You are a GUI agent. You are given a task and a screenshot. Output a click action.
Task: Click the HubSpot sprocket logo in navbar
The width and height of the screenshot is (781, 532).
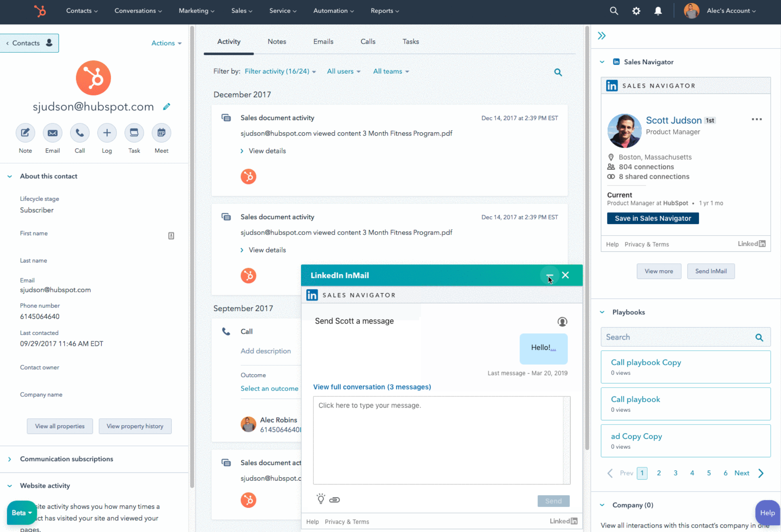40,11
